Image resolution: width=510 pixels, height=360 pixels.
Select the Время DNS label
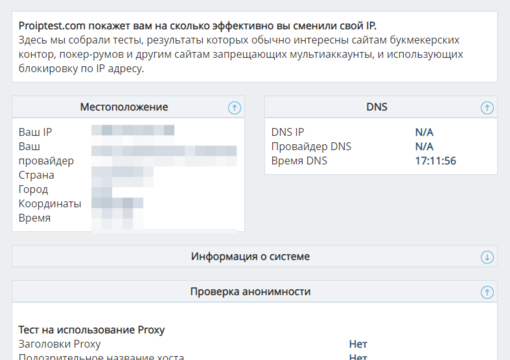pyautogui.click(x=299, y=161)
